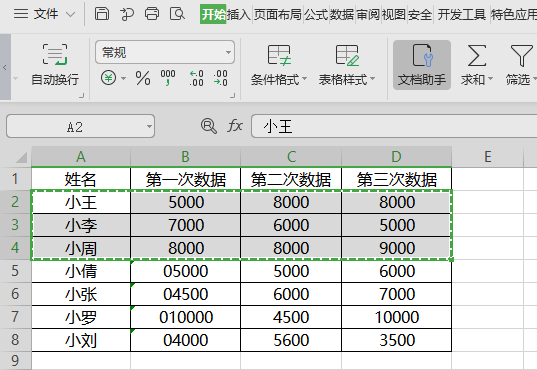Image resolution: width=537 pixels, height=370 pixels.
Task: Open number format dialog launcher
Action: [233, 96]
